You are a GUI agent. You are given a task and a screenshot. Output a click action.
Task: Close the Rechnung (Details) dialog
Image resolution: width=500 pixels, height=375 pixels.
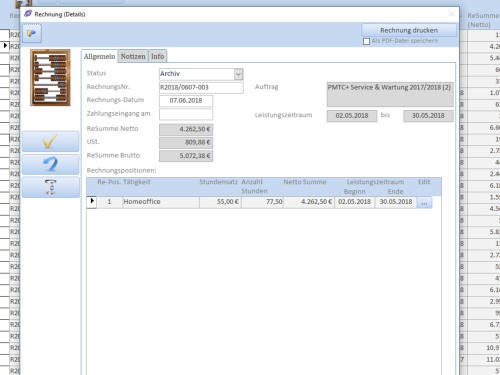pyautogui.click(x=452, y=14)
